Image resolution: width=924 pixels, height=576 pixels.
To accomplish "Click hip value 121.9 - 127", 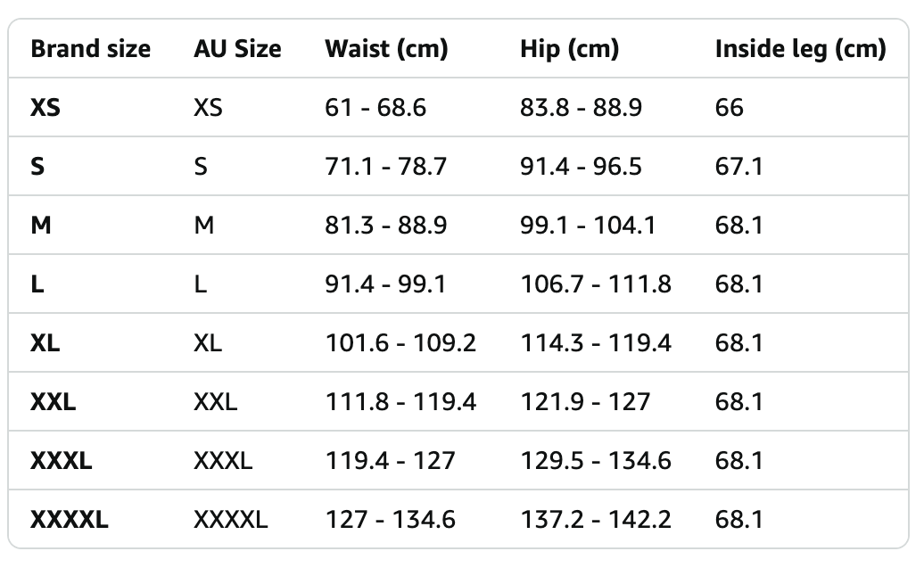I will point(585,402).
